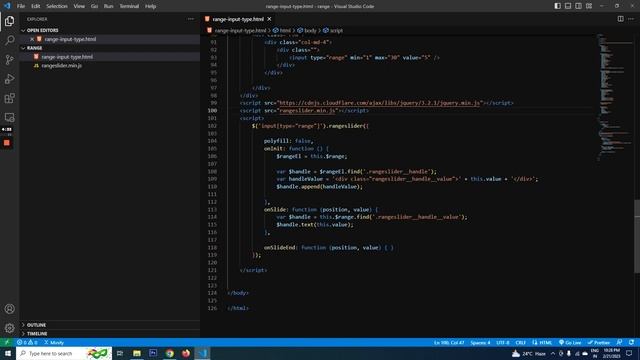
Task: Expand the TIMELINE section
Action: point(110,333)
